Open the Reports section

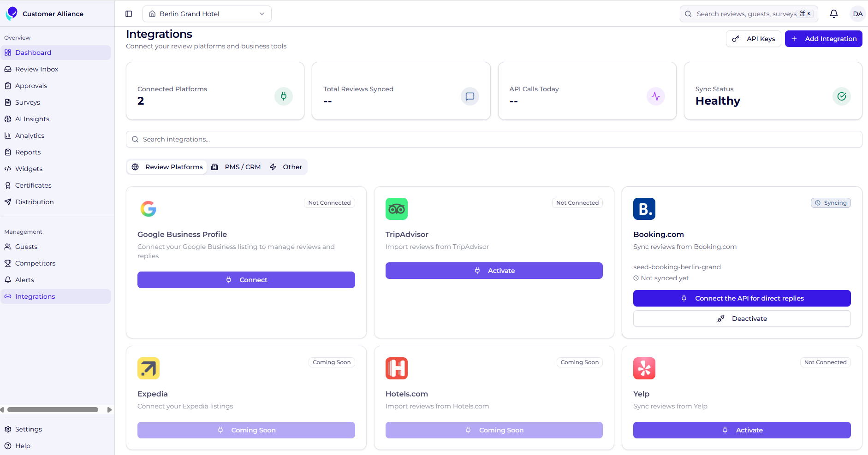pyautogui.click(x=56, y=152)
